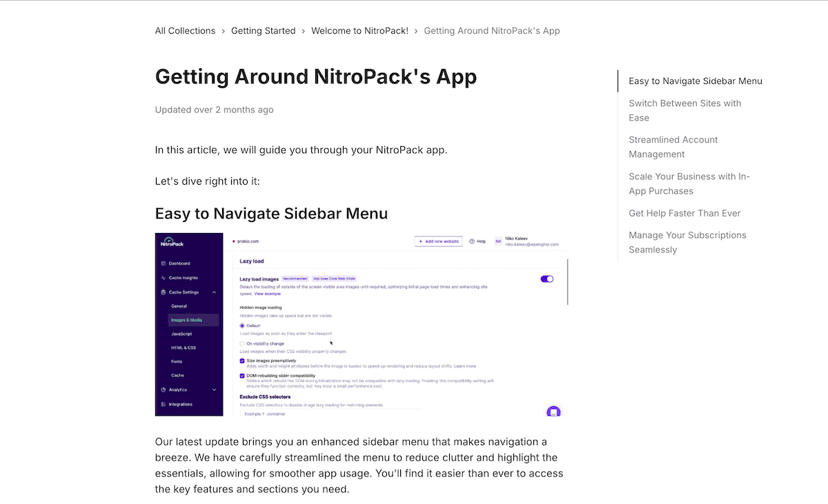Click the Analytics icon in the sidebar
Screen dimensions: 828x504
(164, 390)
